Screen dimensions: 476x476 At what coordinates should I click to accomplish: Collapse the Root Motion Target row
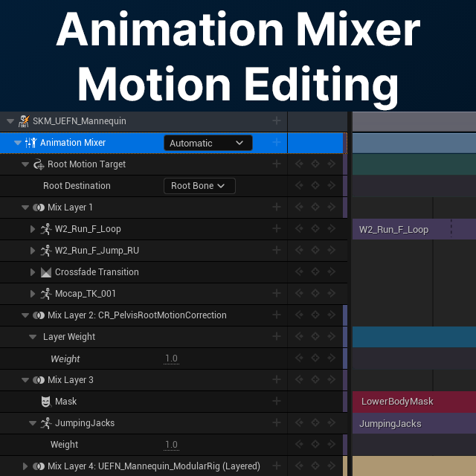tap(25, 164)
